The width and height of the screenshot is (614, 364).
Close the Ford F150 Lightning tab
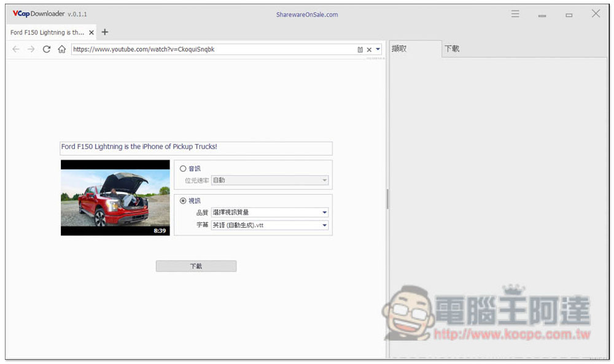coord(91,33)
